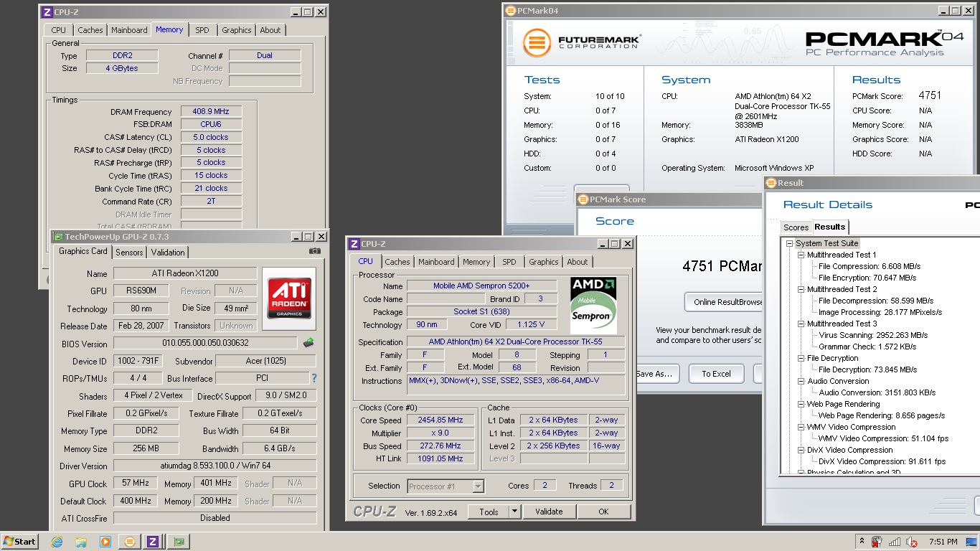Open the Scores tab in Result window
Image resolution: width=980 pixels, height=551 pixels.
pyautogui.click(x=796, y=227)
